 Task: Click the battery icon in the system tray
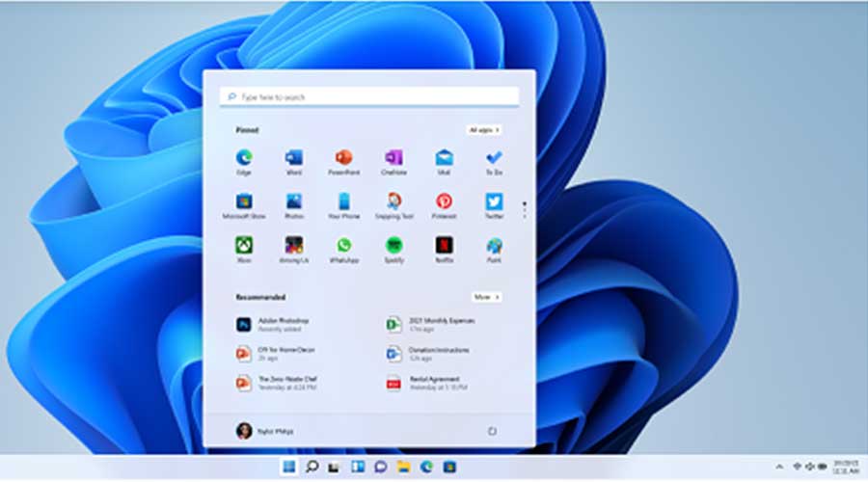(x=822, y=467)
